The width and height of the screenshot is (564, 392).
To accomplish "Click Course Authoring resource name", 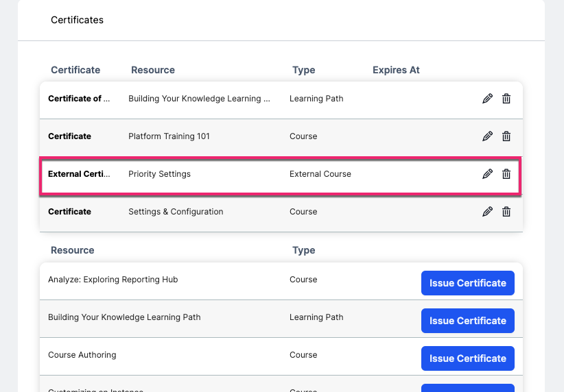I will 82,355.
